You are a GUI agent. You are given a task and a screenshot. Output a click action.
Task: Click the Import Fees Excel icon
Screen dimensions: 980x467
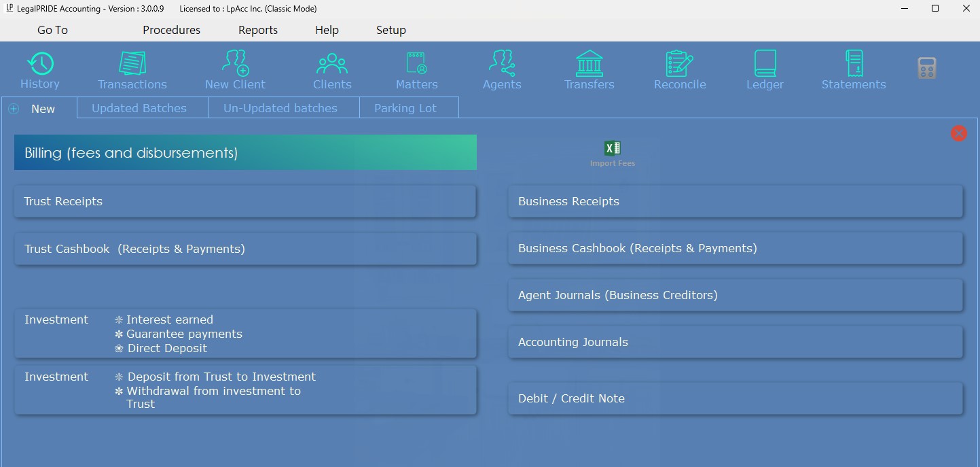(612, 149)
